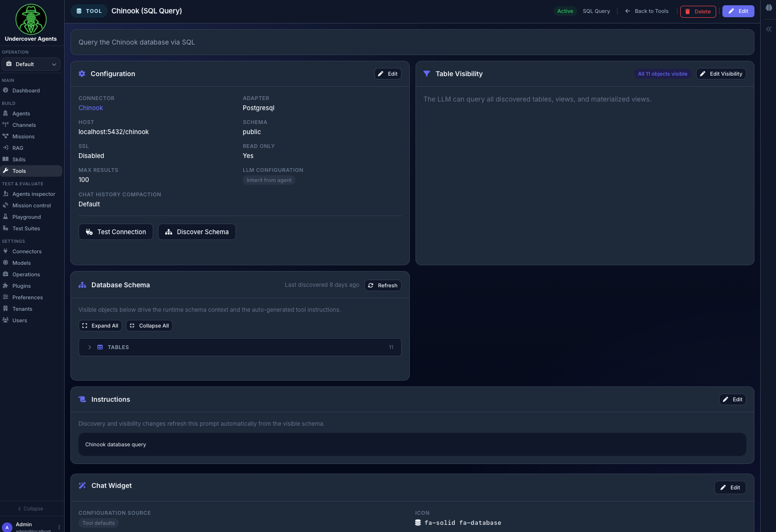Screen dimensions: 776x532
Task: Click the Connectors plug icon
Action: (x=6, y=251)
